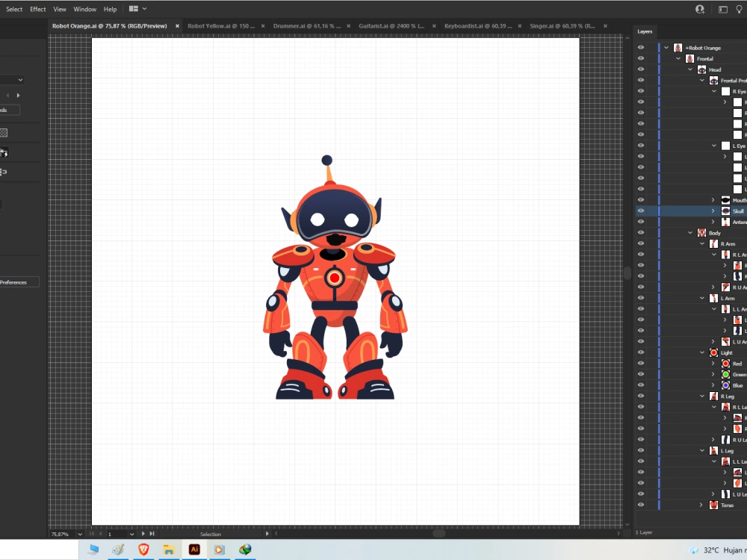This screenshot has height=560, width=747.
Task: Open the Drummer.ai document tab
Action: 306,25
